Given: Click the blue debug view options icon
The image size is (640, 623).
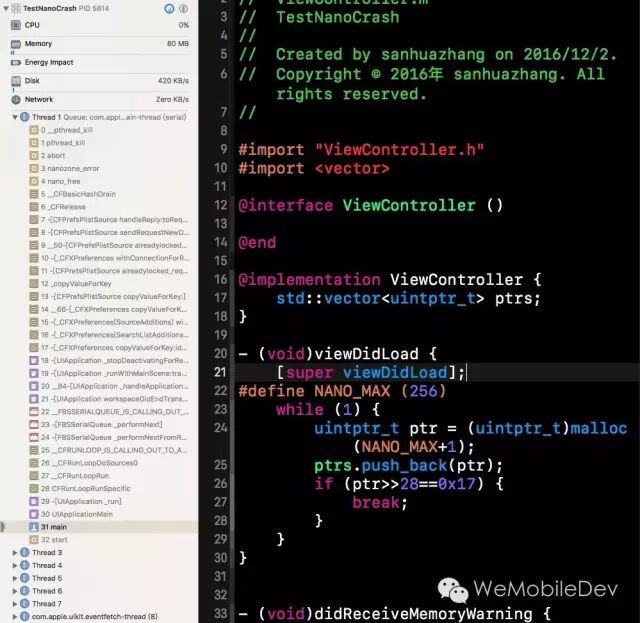Looking at the screenshot, I should coord(169,9).
